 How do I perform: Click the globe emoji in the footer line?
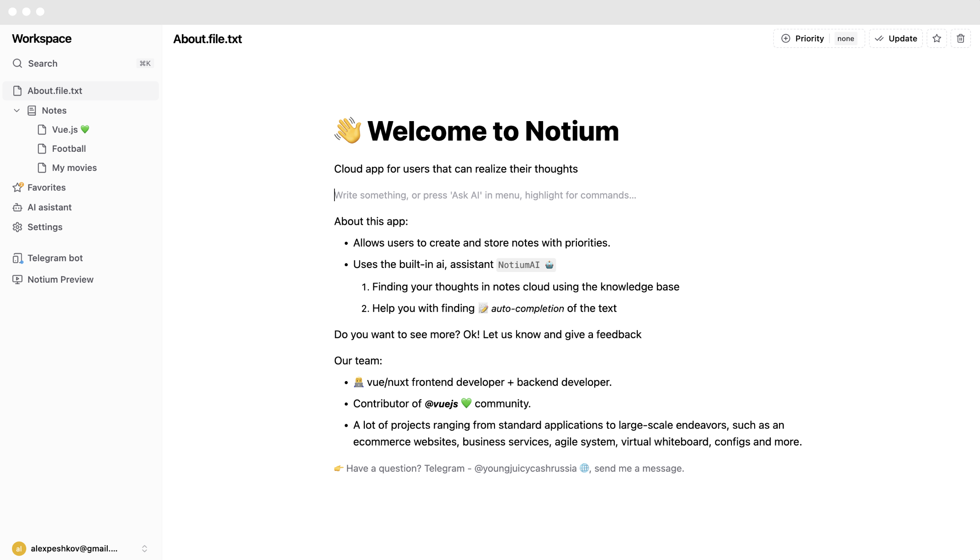pyautogui.click(x=584, y=468)
